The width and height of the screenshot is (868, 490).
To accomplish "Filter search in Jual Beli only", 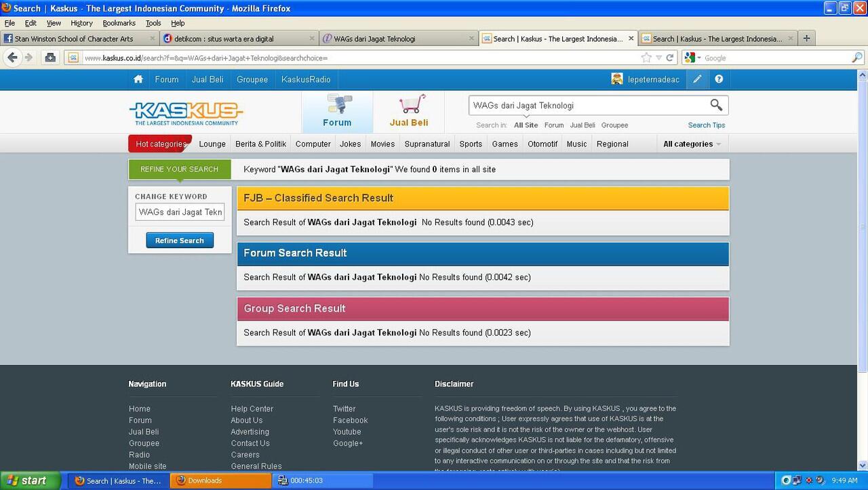I will 583,125.
